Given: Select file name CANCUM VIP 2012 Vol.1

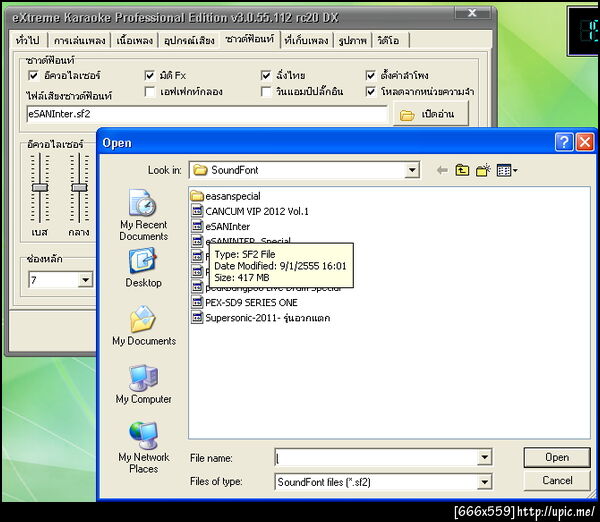Looking at the screenshot, I should coord(257,211).
